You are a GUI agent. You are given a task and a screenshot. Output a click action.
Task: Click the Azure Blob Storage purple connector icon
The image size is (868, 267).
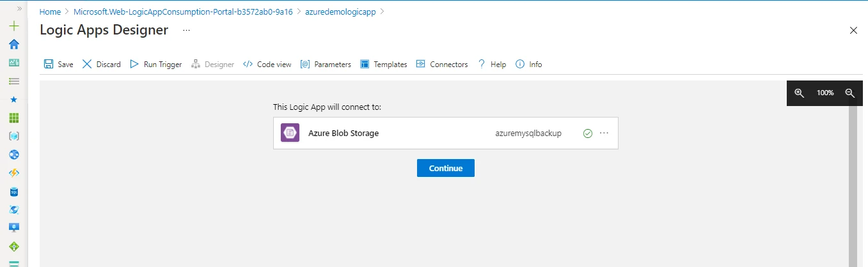[290, 133]
